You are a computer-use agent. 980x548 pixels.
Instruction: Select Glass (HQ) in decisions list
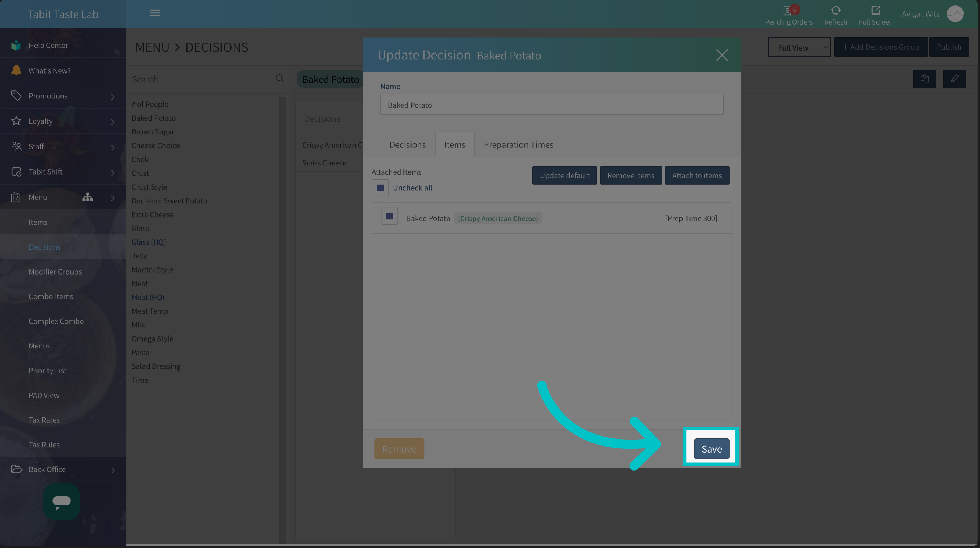(149, 242)
